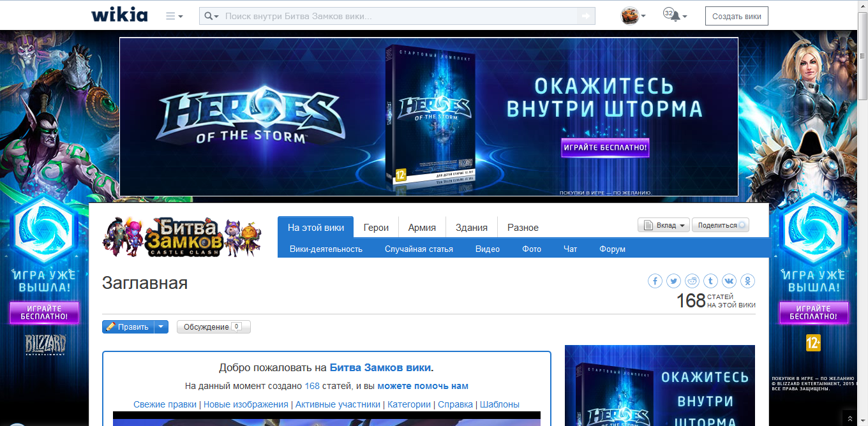Open the Здания navigation tab
Image resolution: width=868 pixels, height=426 pixels.
click(x=472, y=228)
